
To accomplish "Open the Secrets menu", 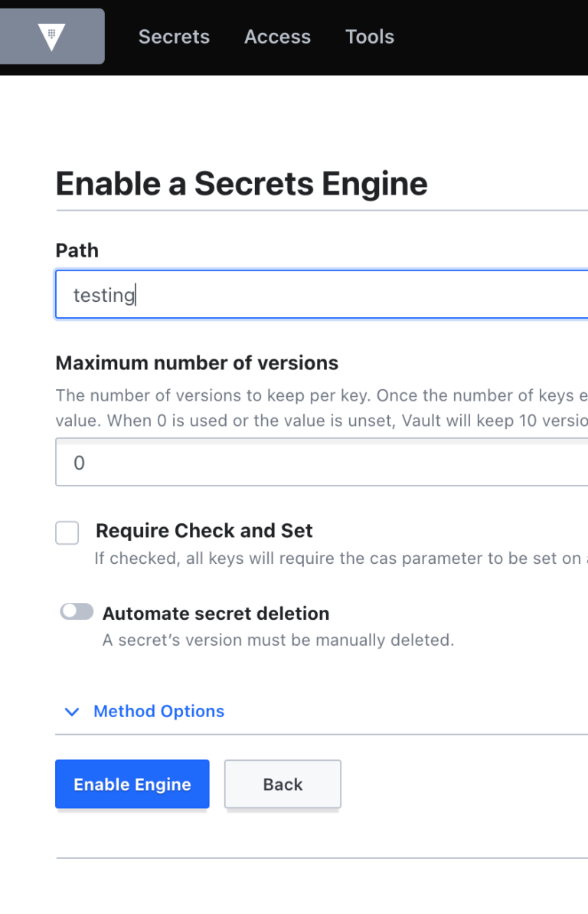I will pyautogui.click(x=174, y=36).
